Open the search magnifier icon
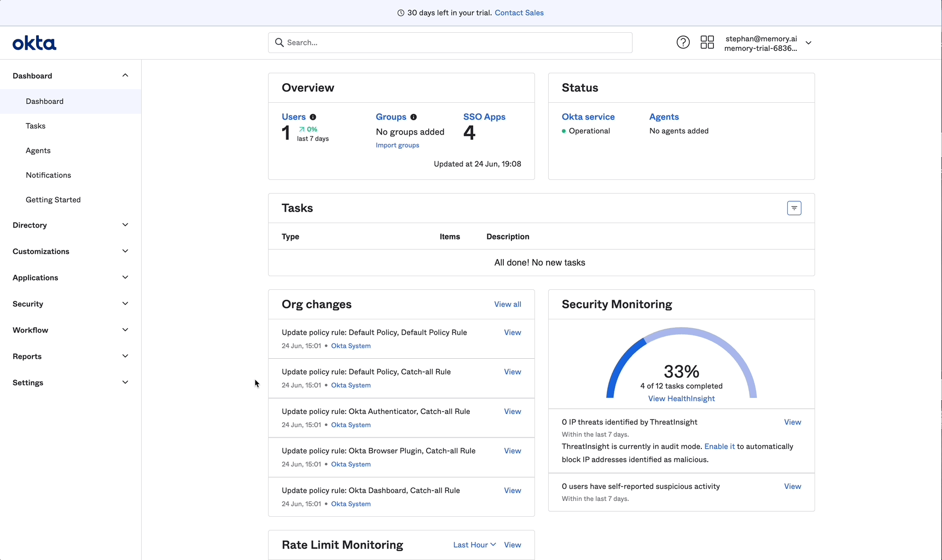Viewport: 942px width, 560px height. pyautogui.click(x=279, y=42)
